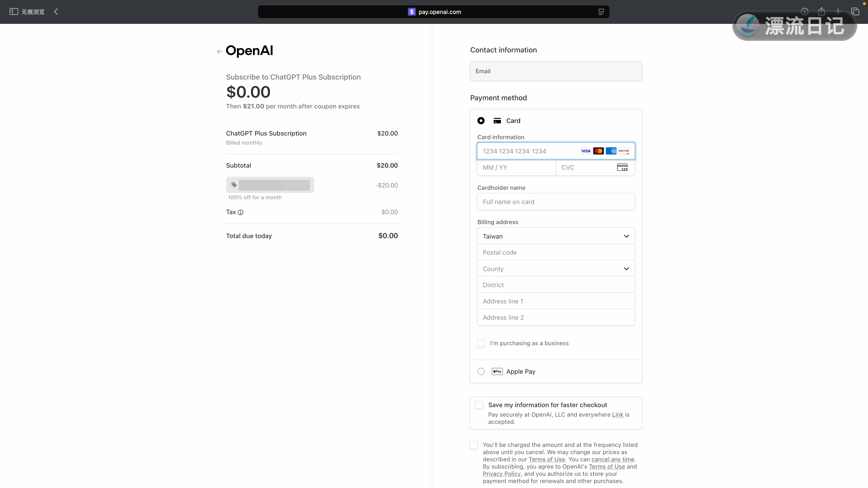Focus the Email field
Image resolution: width=868 pixels, height=488 pixels.
556,71
